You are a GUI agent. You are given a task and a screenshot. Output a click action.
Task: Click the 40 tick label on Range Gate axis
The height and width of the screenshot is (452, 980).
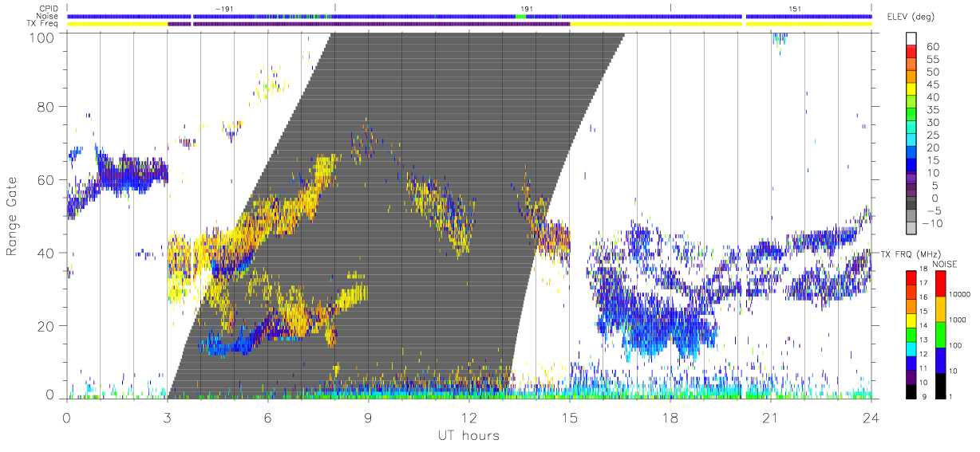(47, 253)
